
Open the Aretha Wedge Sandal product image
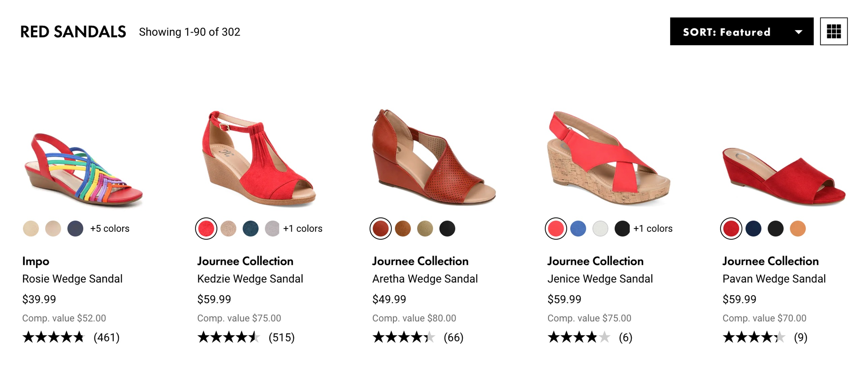(x=434, y=158)
